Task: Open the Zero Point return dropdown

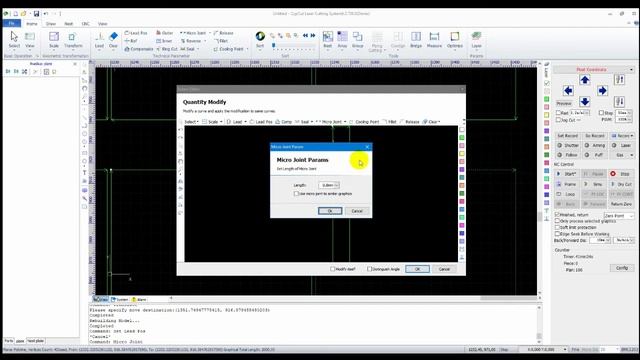Action: click(618, 216)
